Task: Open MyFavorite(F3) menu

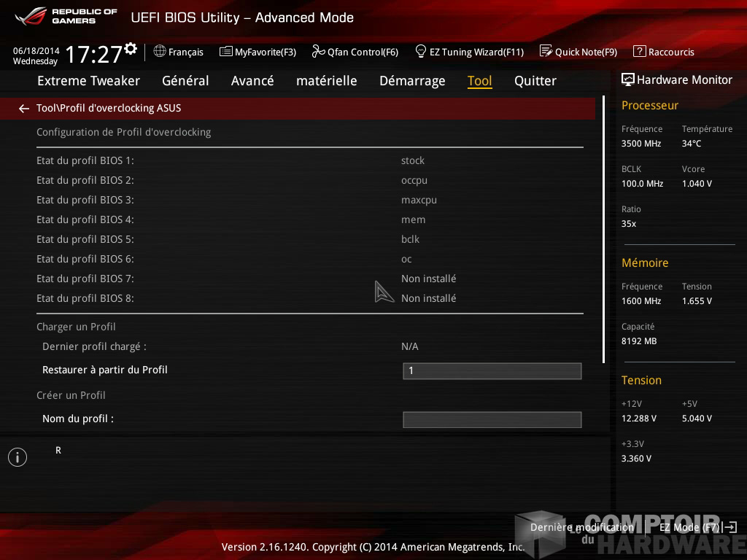Action: [258, 52]
